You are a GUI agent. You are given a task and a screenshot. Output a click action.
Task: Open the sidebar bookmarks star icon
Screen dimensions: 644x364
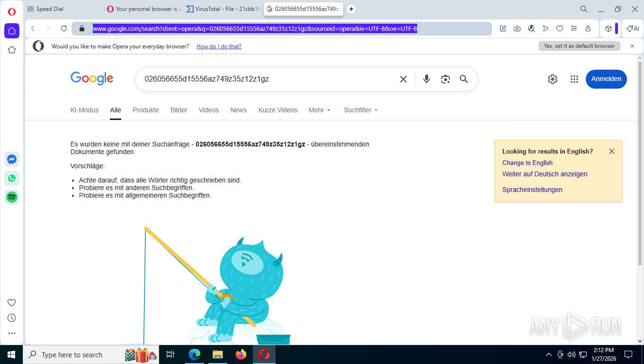click(12, 50)
